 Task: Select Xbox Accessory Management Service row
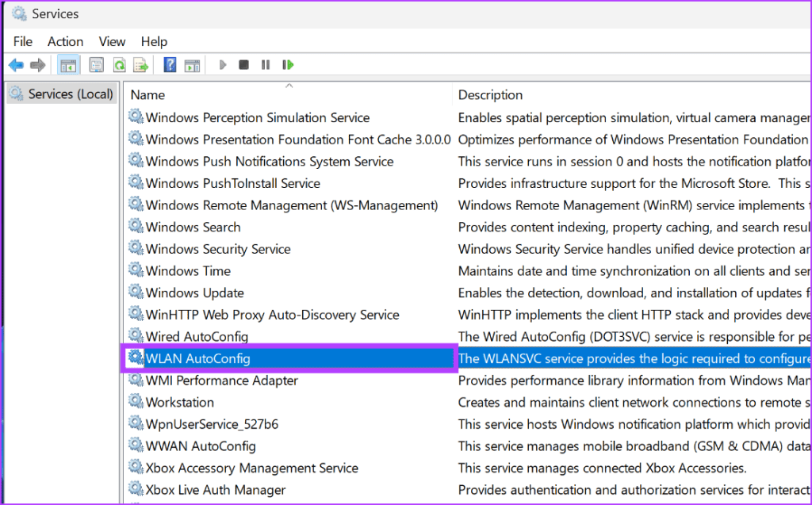click(251, 469)
